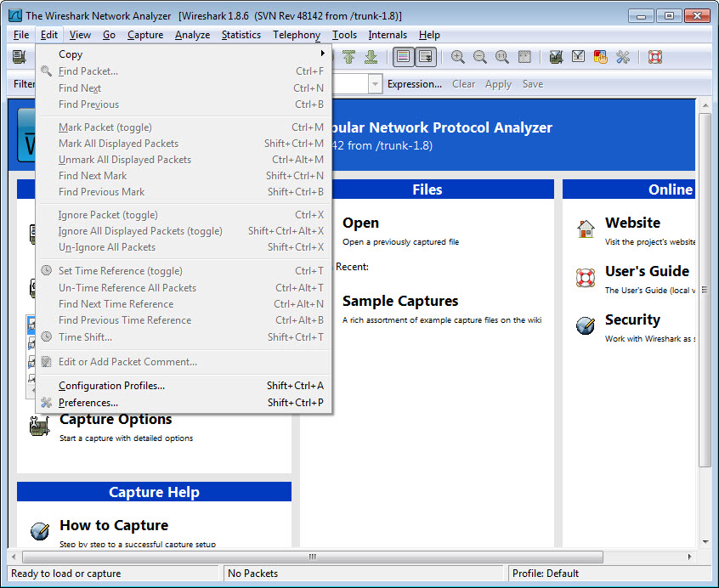
Task: Jump to last packet arrow icon
Action: 371,57
